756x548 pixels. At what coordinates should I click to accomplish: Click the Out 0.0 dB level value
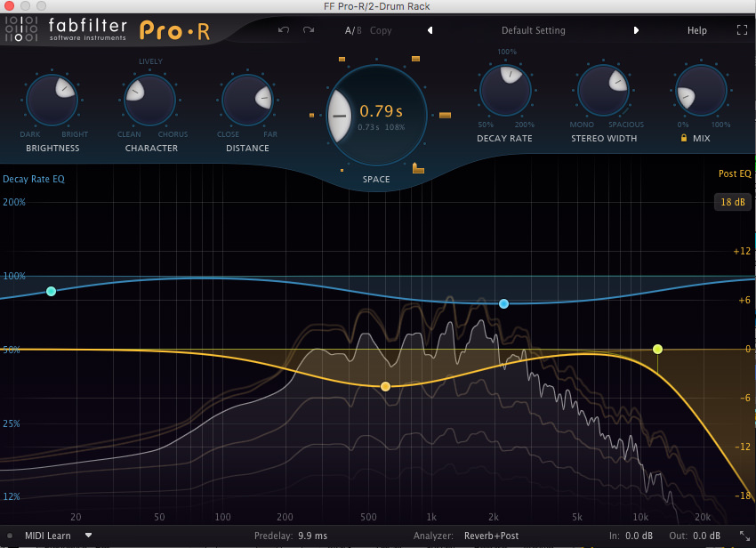tap(706, 536)
